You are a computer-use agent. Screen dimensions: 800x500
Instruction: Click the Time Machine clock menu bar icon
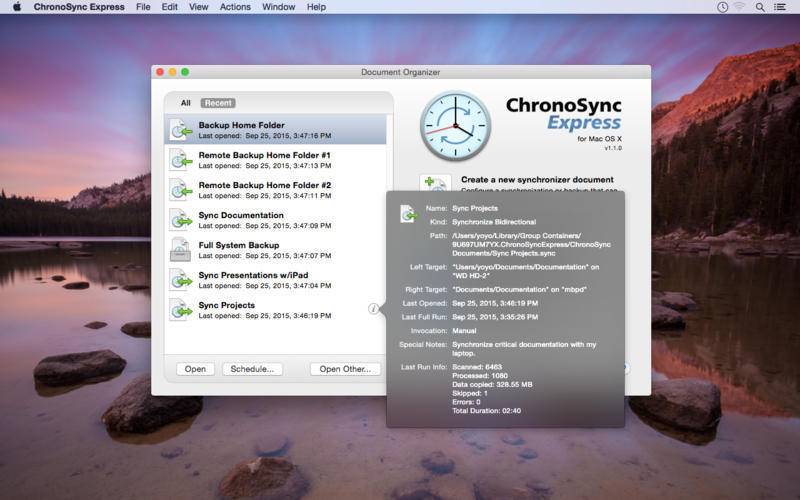click(x=722, y=7)
